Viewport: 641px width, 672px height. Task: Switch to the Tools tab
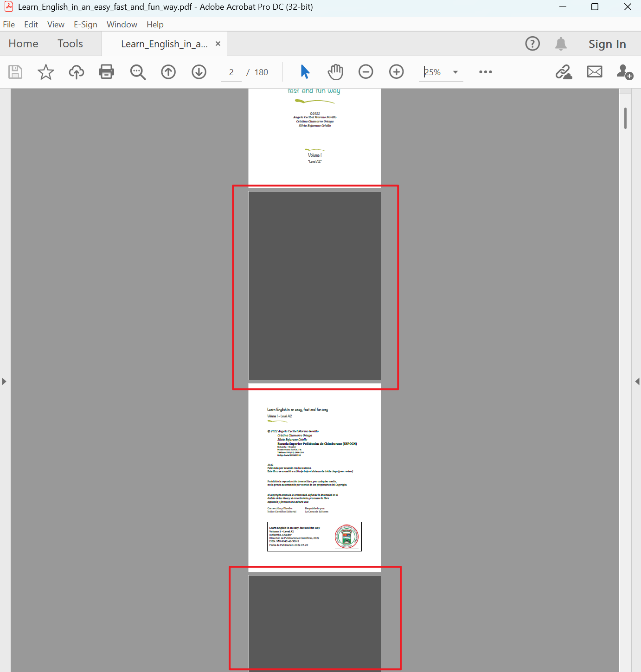[x=70, y=43]
